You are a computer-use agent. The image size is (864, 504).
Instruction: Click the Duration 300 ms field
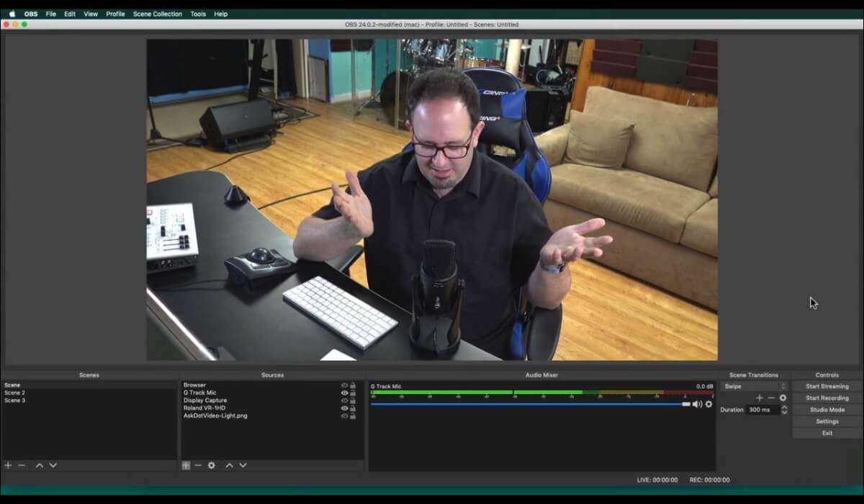[x=762, y=410]
